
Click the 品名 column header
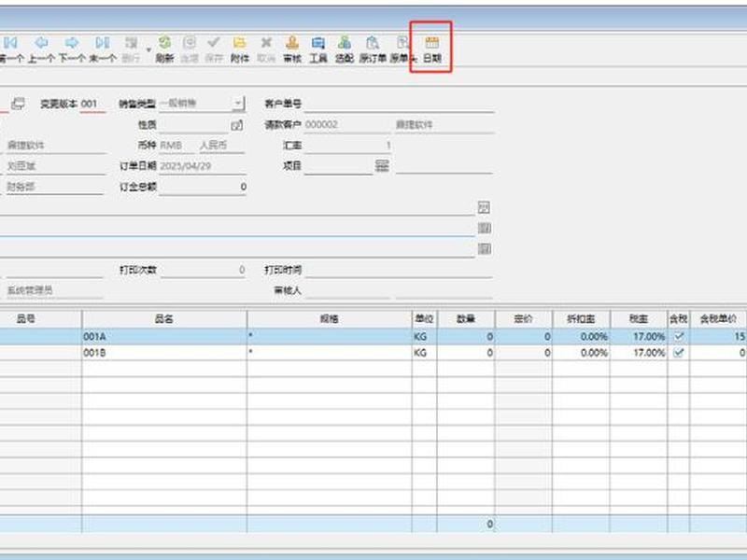point(164,319)
